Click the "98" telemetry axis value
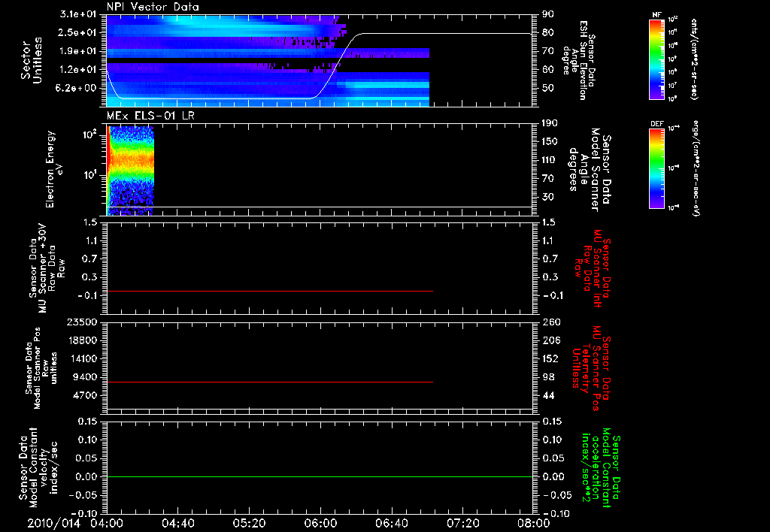 coord(548,377)
